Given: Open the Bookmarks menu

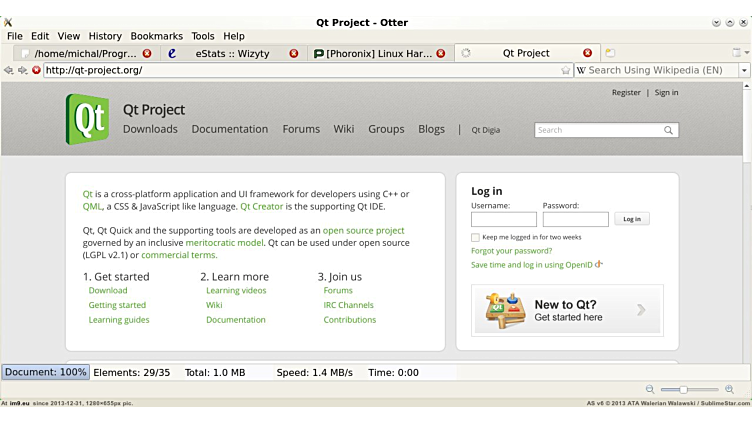Looking at the screenshot, I should [156, 36].
